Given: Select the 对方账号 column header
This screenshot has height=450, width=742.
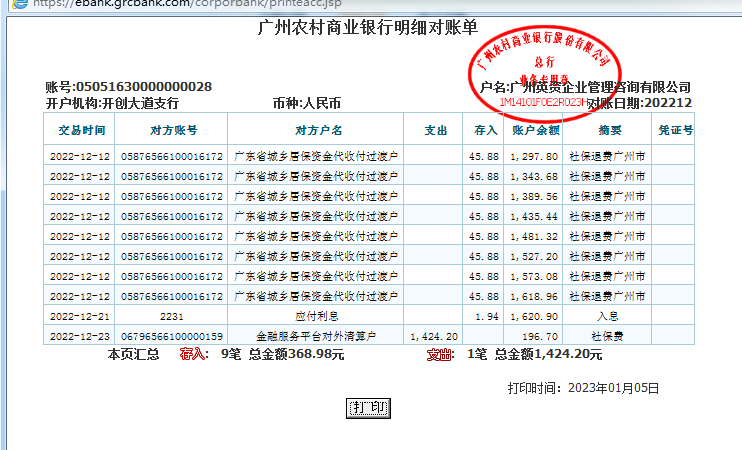Looking at the screenshot, I should [x=173, y=130].
